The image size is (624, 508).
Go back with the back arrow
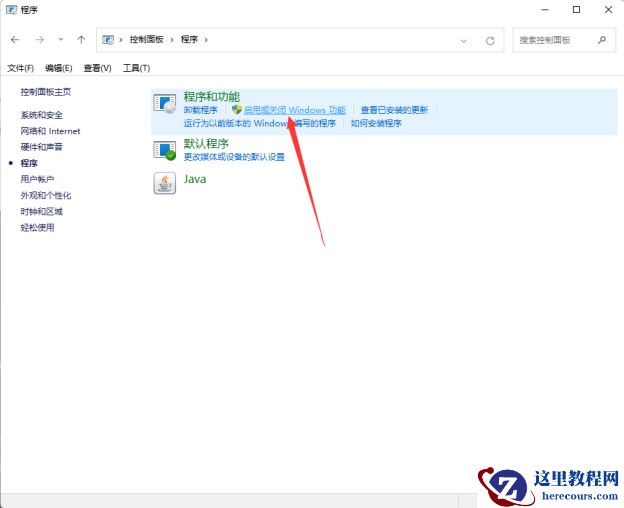point(15,40)
